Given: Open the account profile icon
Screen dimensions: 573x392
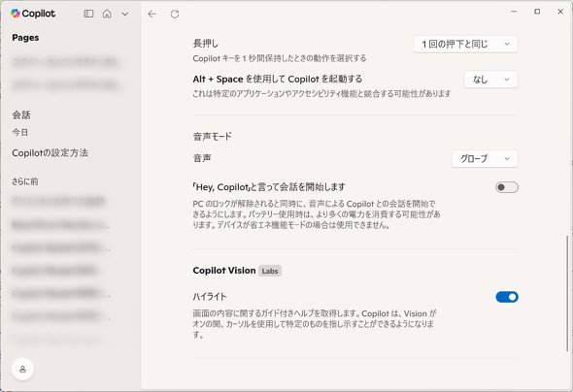Looking at the screenshot, I should coord(22,369).
